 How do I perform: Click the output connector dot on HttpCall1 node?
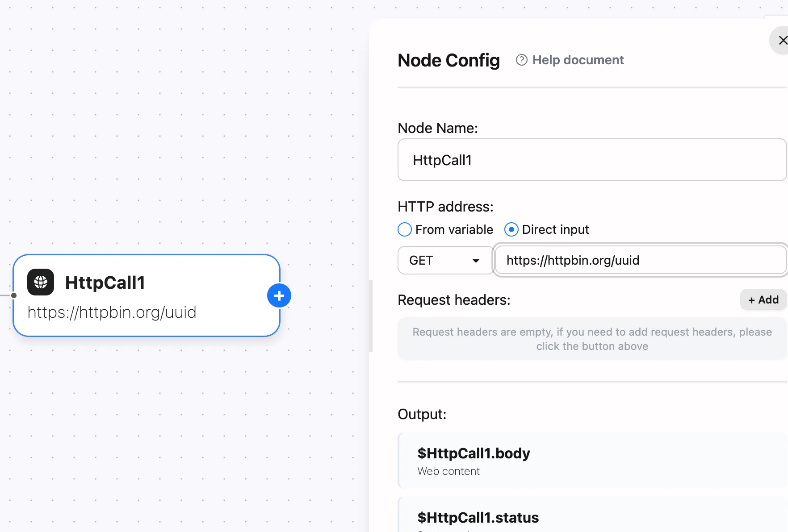tap(279, 295)
